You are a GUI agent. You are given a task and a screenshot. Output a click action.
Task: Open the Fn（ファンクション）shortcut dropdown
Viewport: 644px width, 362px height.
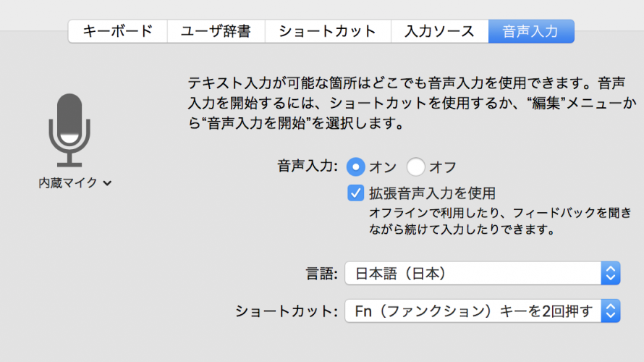coord(482,311)
